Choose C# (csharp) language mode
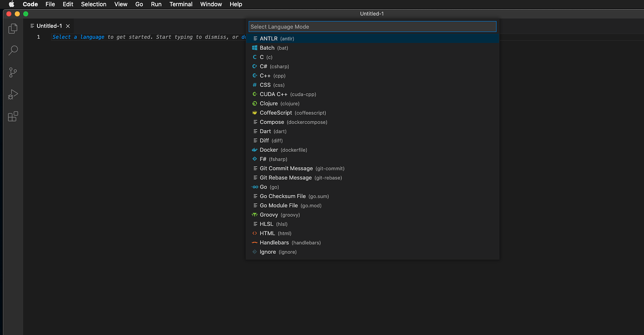The image size is (644, 335). click(372, 66)
